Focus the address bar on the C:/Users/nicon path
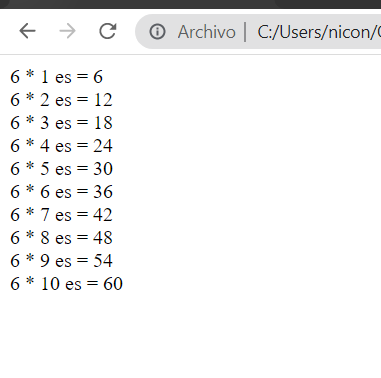 coord(319,32)
